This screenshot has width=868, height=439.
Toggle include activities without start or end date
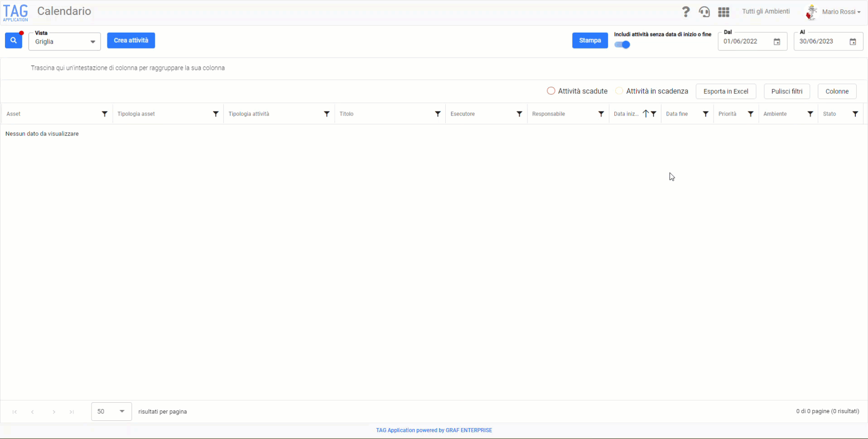(x=622, y=44)
